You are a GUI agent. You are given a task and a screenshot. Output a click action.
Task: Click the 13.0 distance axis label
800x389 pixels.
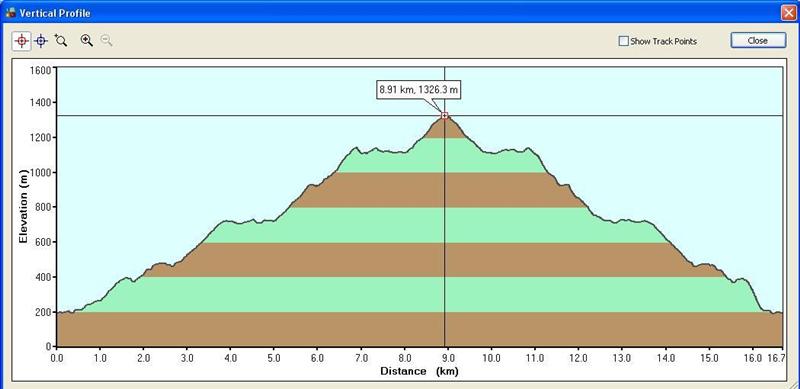click(621, 358)
